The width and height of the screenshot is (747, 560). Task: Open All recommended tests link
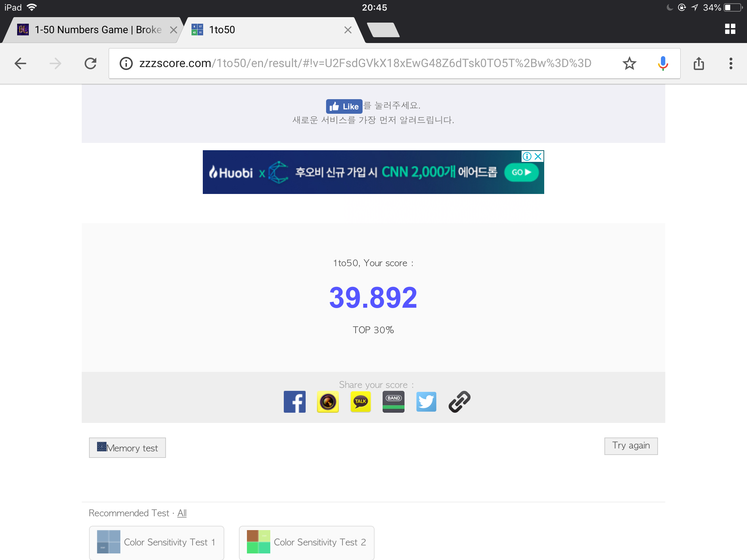(182, 513)
